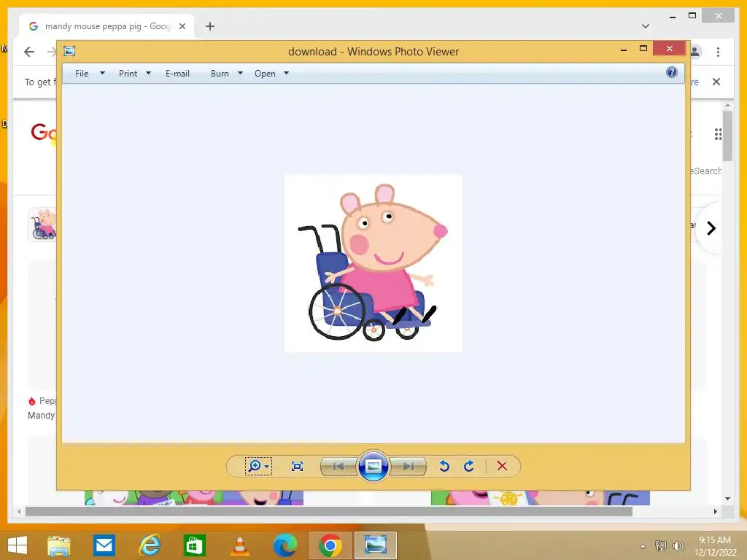Open the File menu in Photo Viewer
Viewport: 747px width, 560px height.
coord(82,74)
